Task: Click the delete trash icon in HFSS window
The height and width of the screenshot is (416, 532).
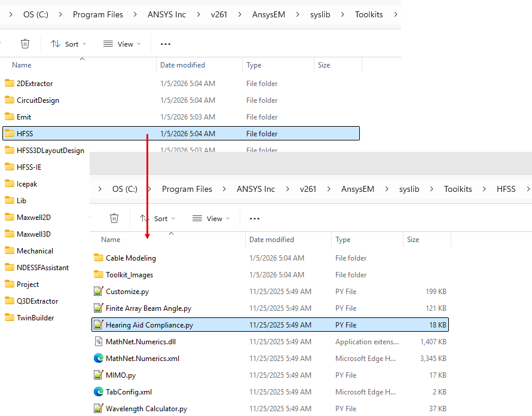Action: click(114, 218)
